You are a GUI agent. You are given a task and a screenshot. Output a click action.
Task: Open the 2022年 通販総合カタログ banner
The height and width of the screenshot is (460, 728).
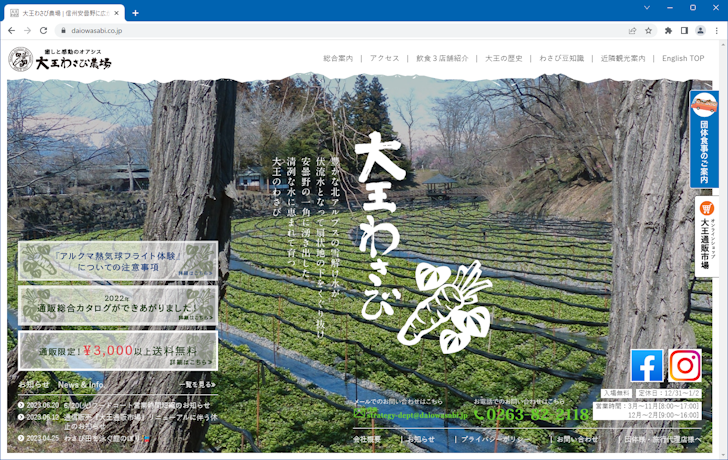coord(118,305)
